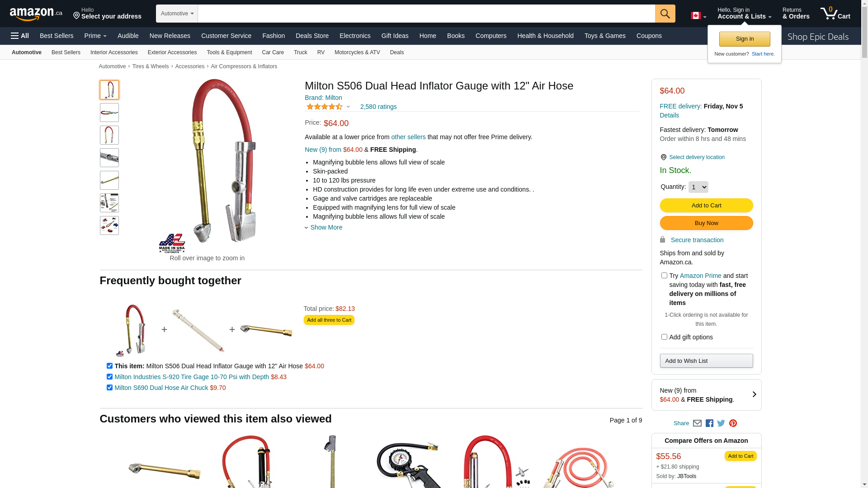The height and width of the screenshot is (488, 868).
Task: Share this product on Pinterest
Action: [x=733, y=423]
